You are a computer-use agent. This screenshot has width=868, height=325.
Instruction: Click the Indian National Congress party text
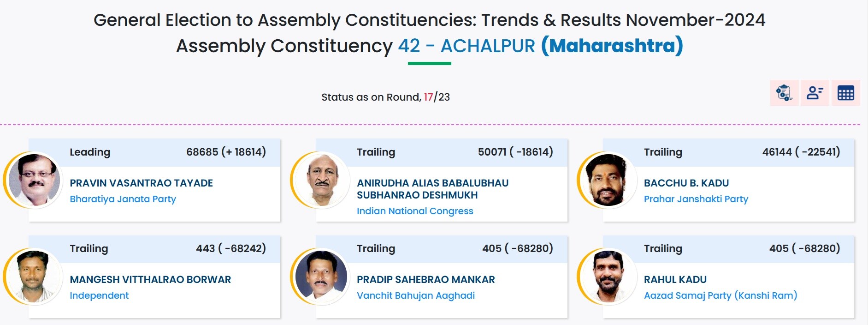pyautogui.click(x=415, y=211)
